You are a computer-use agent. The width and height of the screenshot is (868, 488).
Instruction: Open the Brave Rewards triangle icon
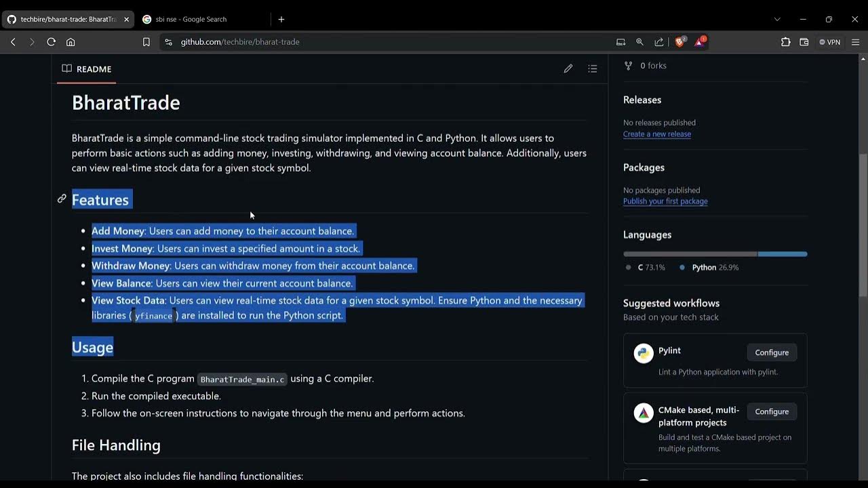click(x=700, y=42)
